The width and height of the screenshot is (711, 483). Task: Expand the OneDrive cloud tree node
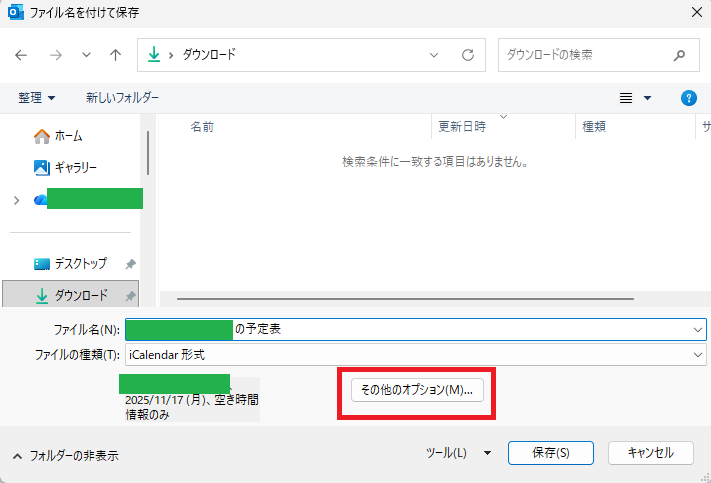[x=17, y=200]
